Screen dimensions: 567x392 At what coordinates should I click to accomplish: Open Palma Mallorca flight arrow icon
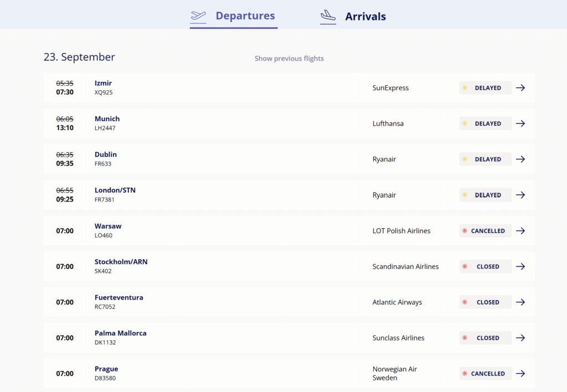pyautogui.click(x=520, y=338)
